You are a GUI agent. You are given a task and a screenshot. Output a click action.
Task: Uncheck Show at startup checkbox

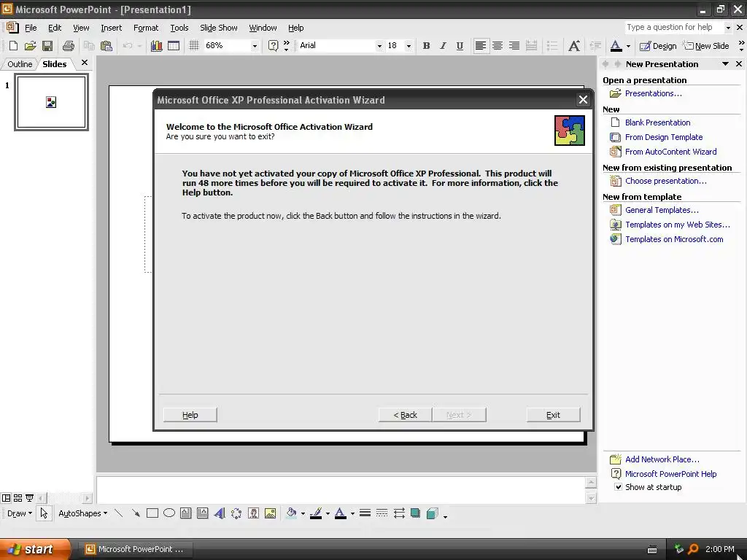click(618, 486)
